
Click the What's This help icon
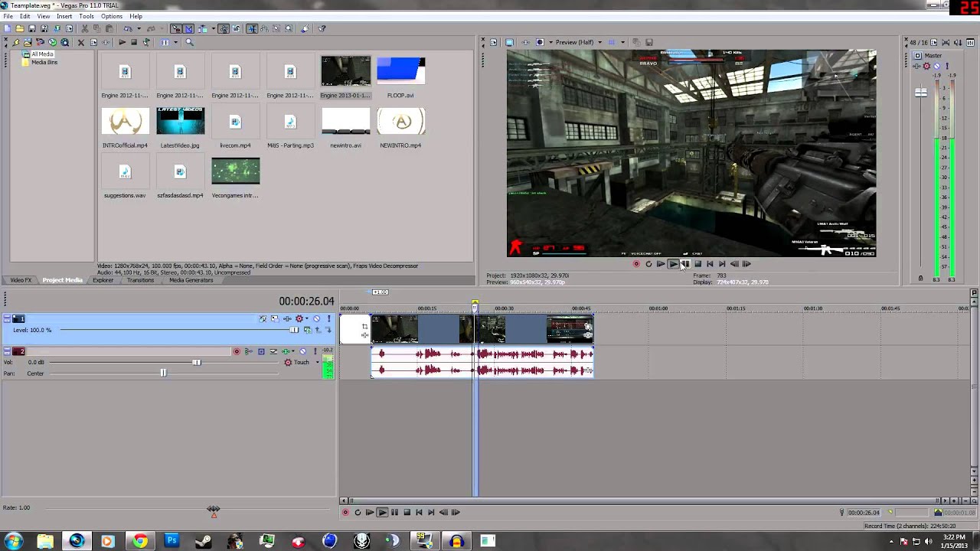pos(322,28)
